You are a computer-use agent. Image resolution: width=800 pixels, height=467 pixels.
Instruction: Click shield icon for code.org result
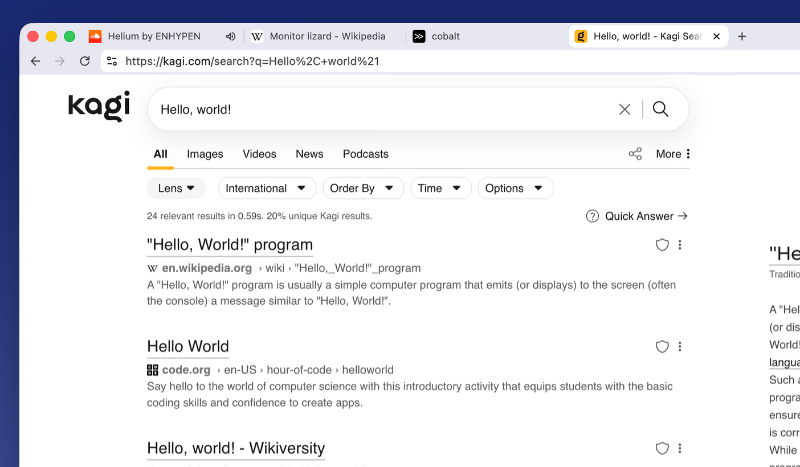pos(662,347)
